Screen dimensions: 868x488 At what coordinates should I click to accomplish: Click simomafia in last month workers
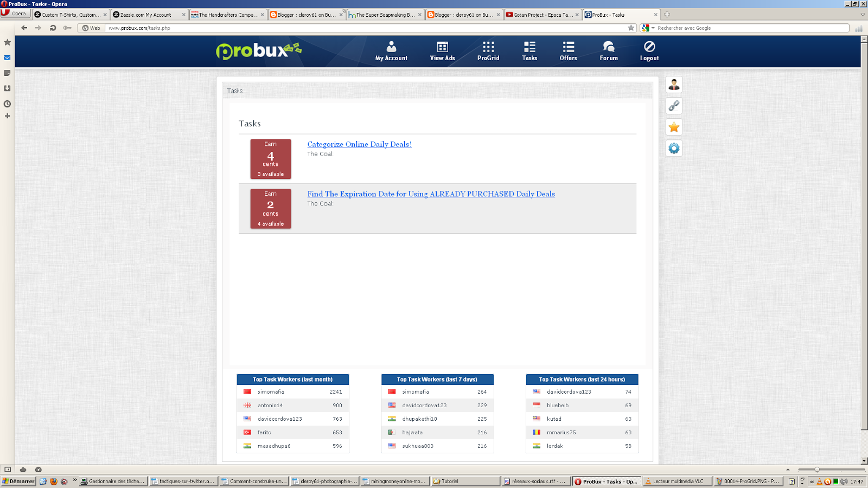click(x=271, y=391)
